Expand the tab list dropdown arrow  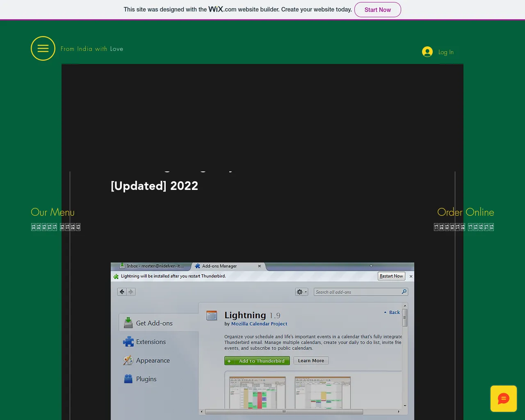(x=371, y=266)
